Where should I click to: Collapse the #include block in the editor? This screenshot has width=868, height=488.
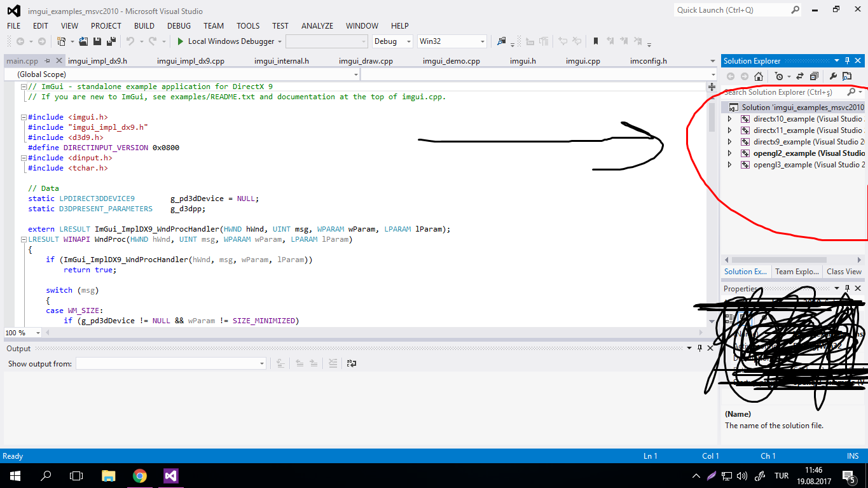click(x=24, y=117)
